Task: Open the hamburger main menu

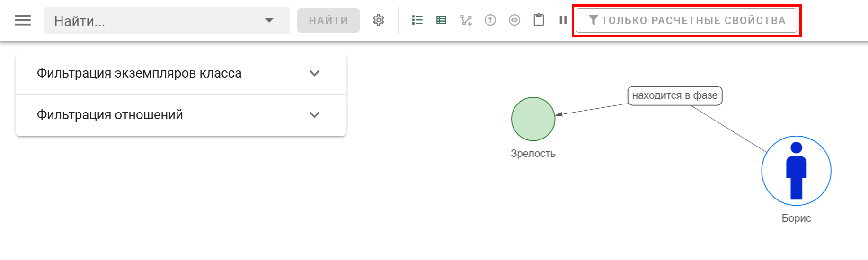Action: pos(23,20)
